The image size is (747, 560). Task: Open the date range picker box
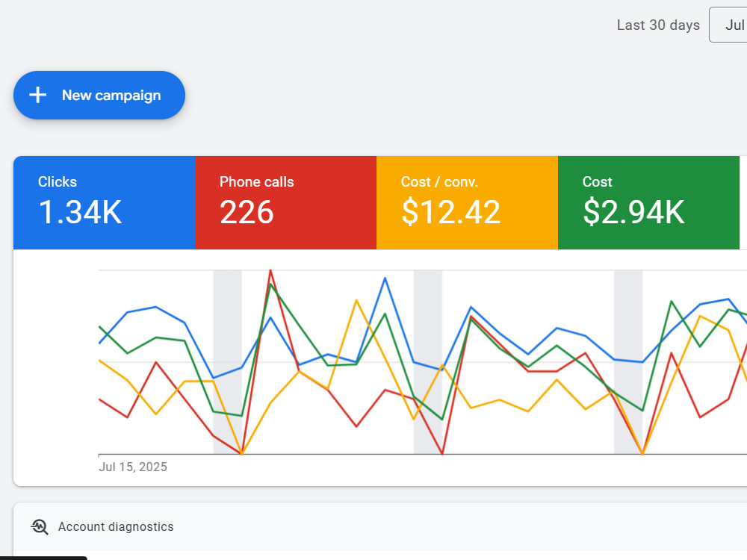pyautogui.click(x=728, y=25)
